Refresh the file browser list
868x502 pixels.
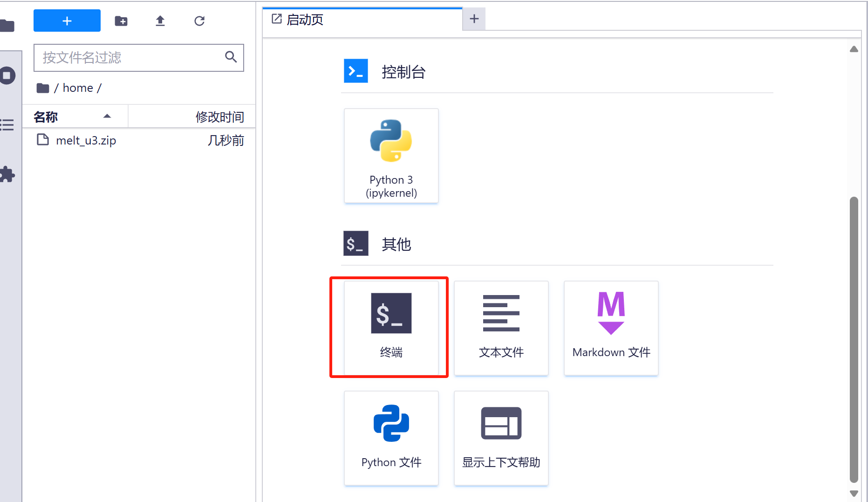[199, 21]
